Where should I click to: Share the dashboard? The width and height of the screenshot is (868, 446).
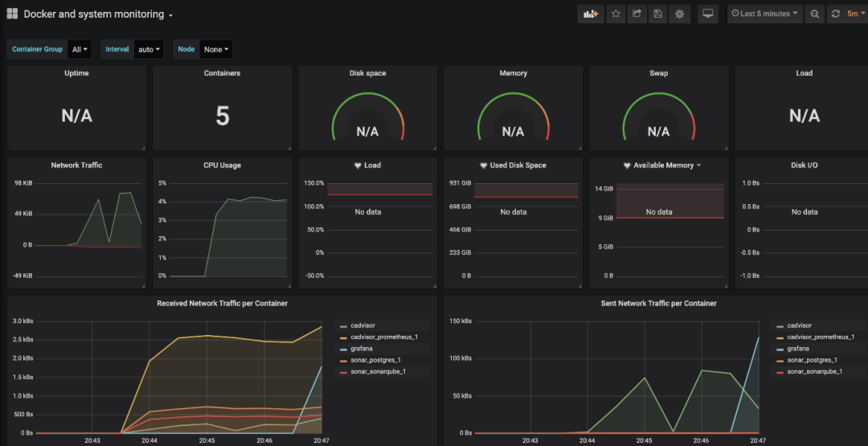[637, 14]
